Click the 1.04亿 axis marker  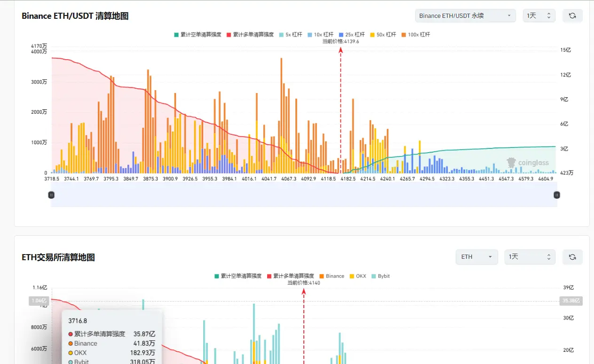coord(39,301)
